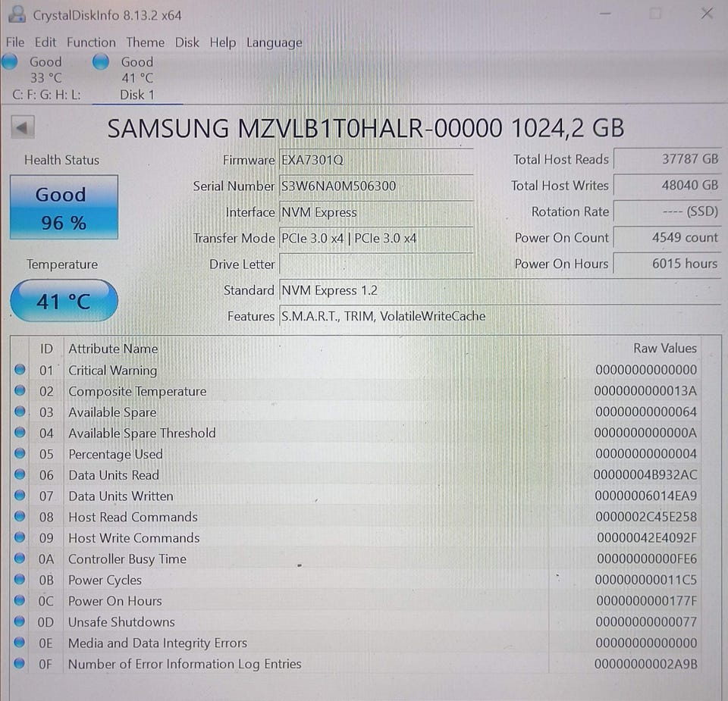Select the Composite Temperature row

pos(356,391)
